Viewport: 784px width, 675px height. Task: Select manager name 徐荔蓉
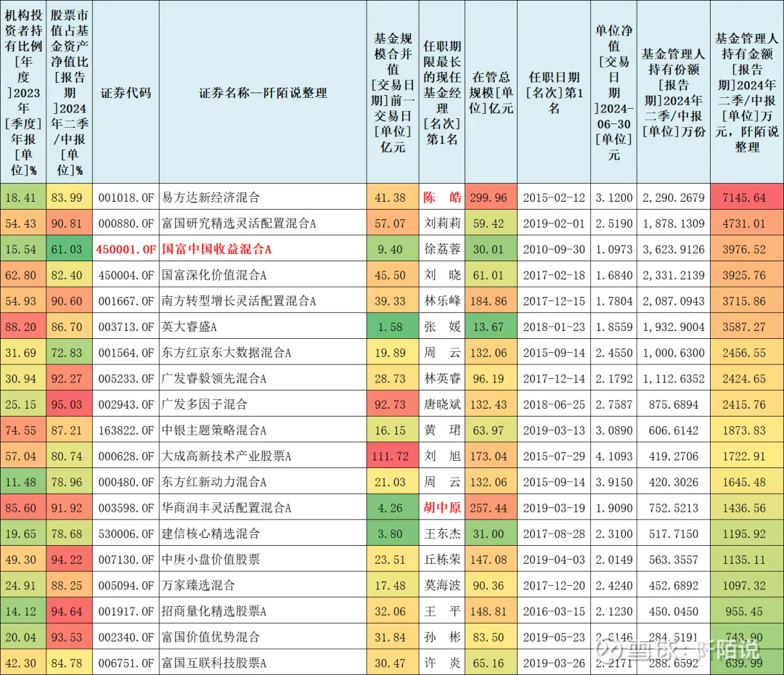pyautogui.click(x=442, y=249)
